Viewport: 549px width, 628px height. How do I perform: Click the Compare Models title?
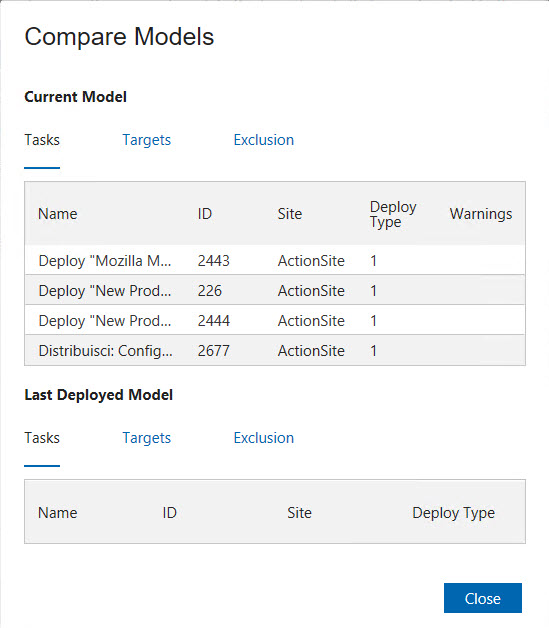(x=119, y=37)
